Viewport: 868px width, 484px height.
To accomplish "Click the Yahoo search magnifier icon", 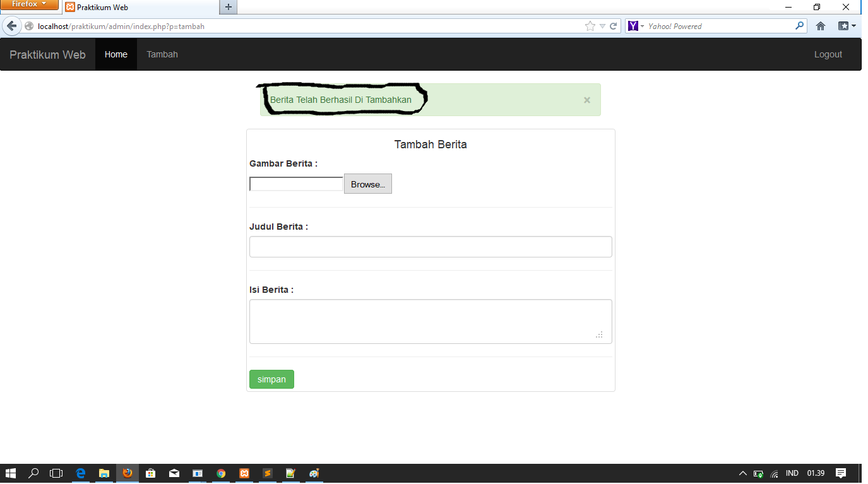I will [799, 26].
